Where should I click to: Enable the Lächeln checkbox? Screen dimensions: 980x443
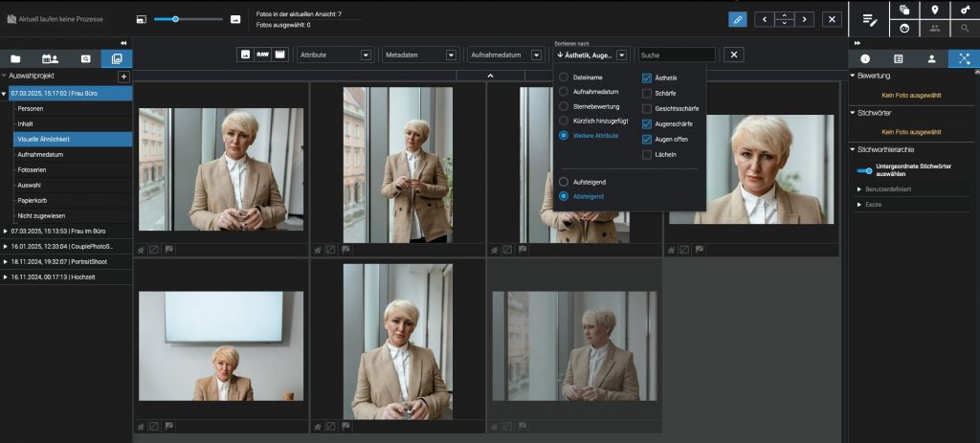coord(647,154)
